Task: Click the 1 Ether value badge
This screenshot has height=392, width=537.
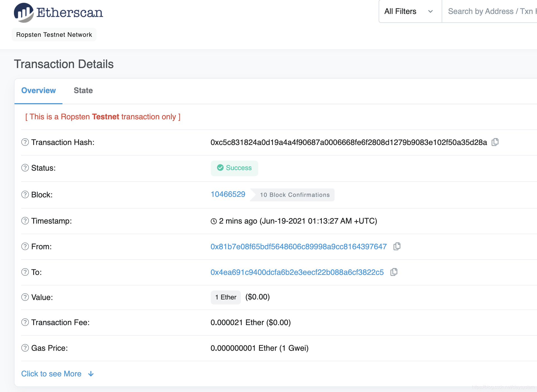Action: [x=226, y=297]
